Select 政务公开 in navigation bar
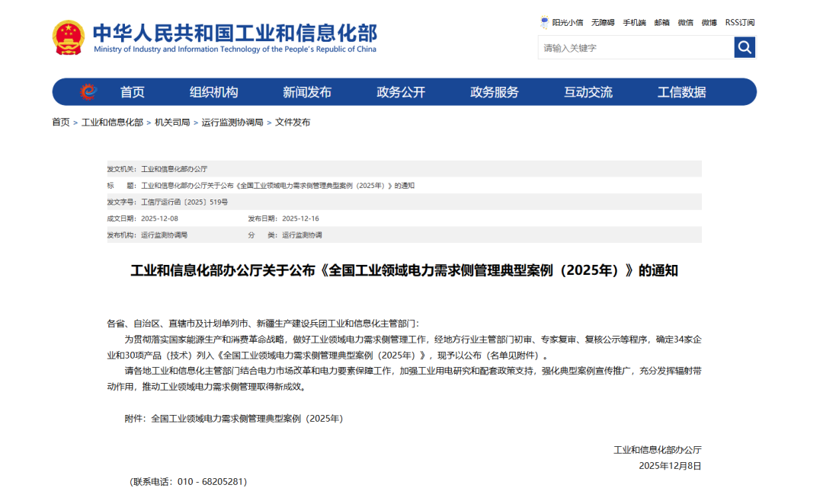The image size is (823, 504). (401, 92)
